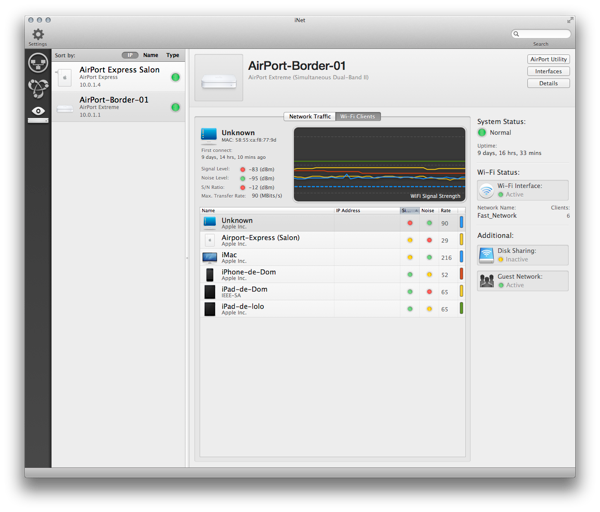Open the Settings gear in the toolbar

coord(38,34)
